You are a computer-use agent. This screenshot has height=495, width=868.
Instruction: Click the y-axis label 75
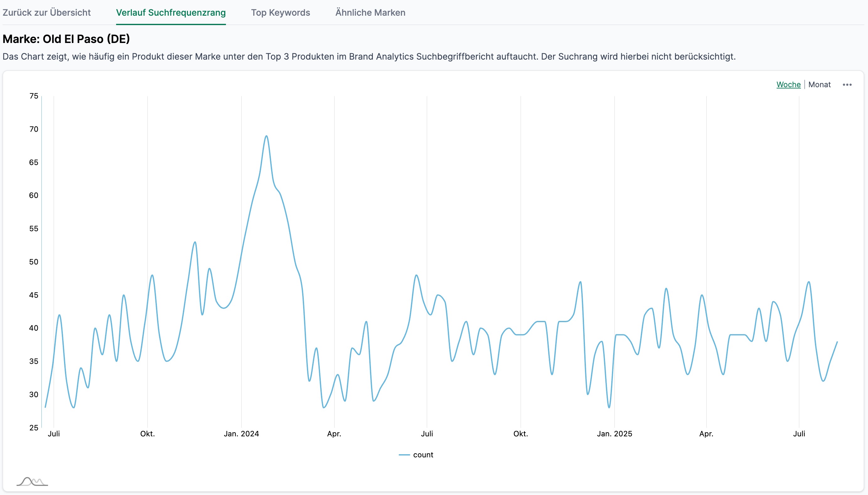[34, 96]
